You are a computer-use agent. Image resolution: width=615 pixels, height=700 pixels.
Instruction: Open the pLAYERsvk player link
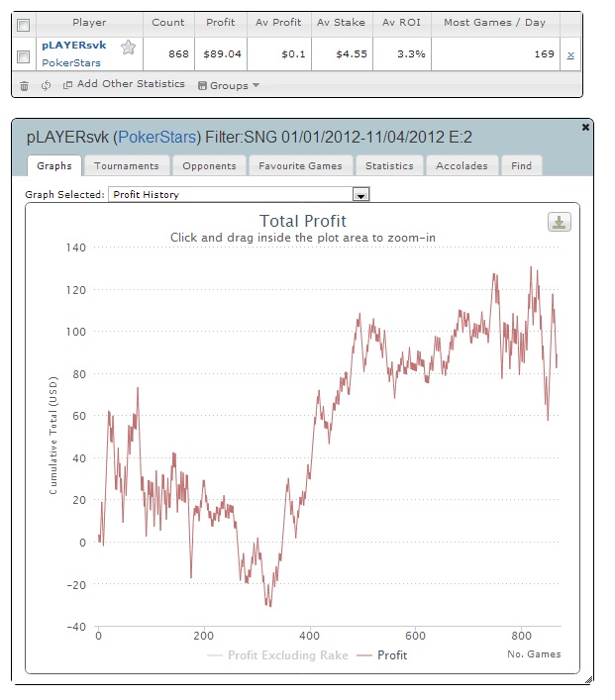coord(74,46)
